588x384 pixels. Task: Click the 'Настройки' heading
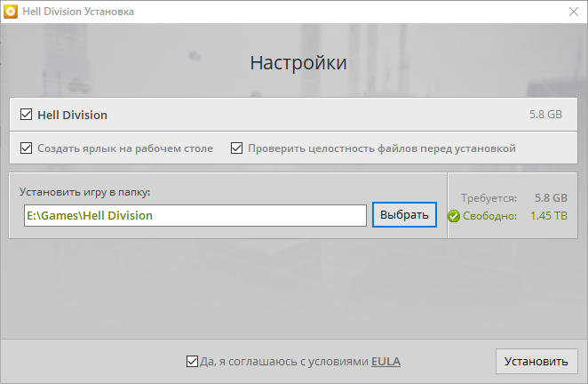click(x=298, y=63)
